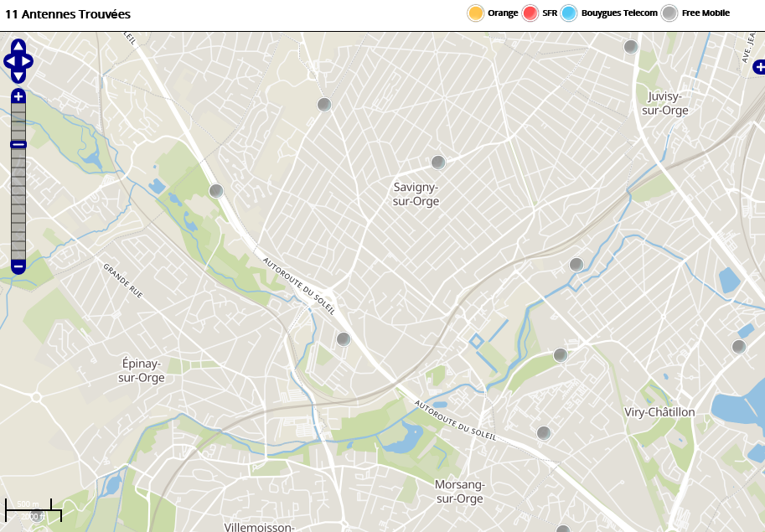This screenshot has height=532, width=765.
Task: Click the antenna marker near Viry-Châtillon's lake
Action: click(x=738, y=347)
